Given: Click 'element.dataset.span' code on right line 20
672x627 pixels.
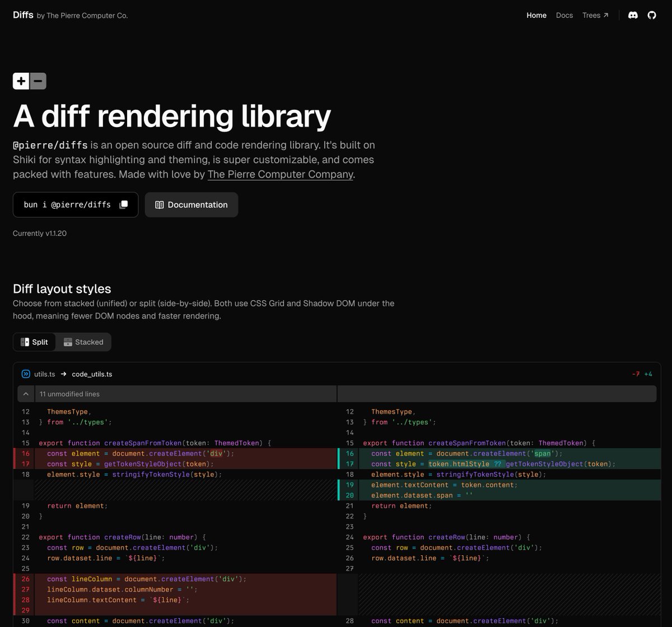Looking at the screenshot, I should coord(412,495).
